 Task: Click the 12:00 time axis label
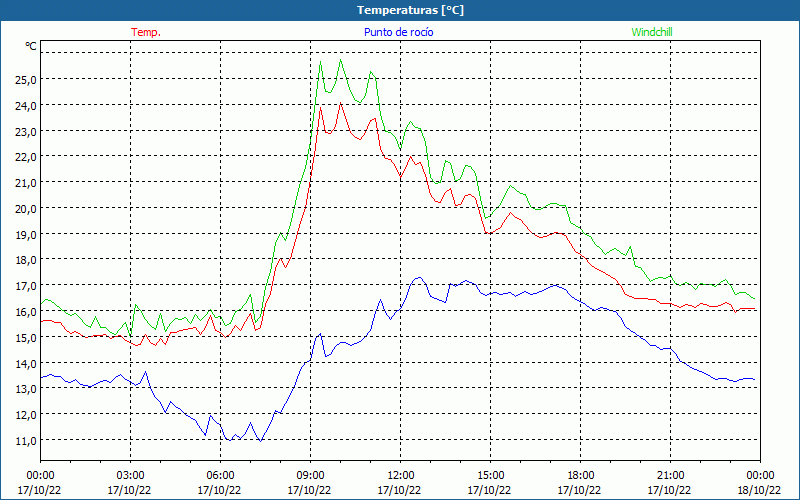click(x=401, y=476)
